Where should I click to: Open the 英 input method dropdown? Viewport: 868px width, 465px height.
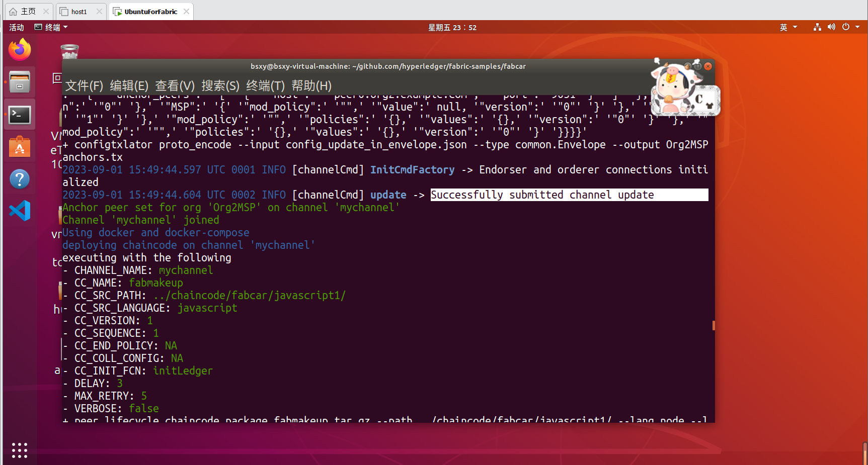click(788, 27)
